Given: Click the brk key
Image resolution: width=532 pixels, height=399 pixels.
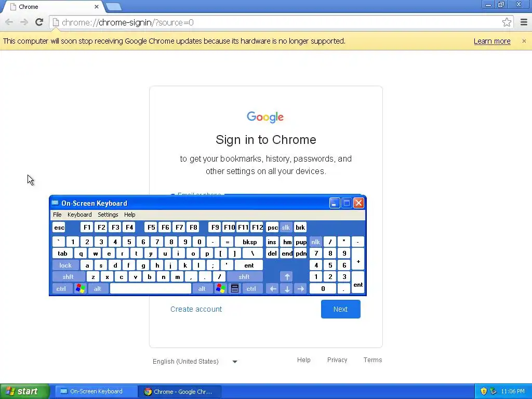Looking at the screenshot, I should click(300, 228).
